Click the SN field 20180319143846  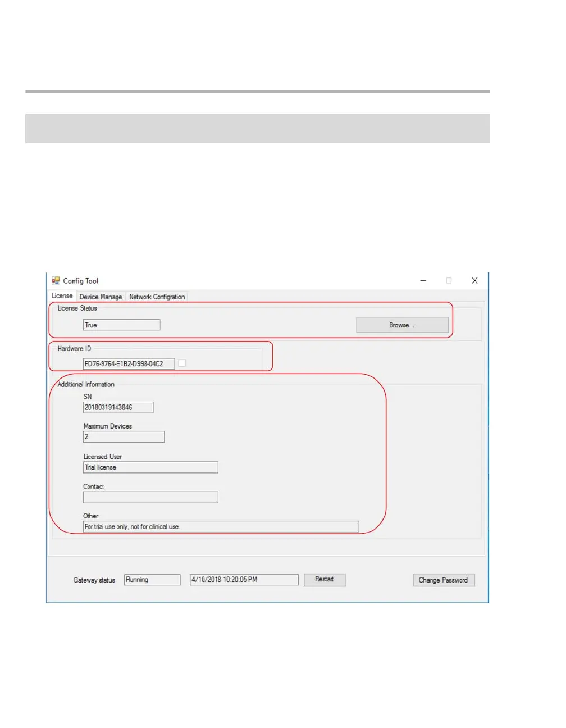click(x=118, y=407)
